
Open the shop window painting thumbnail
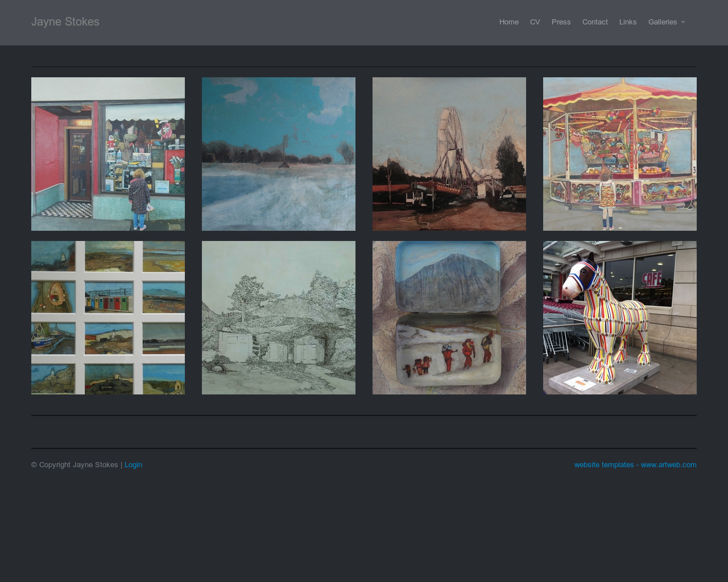[x=108, y=154]
